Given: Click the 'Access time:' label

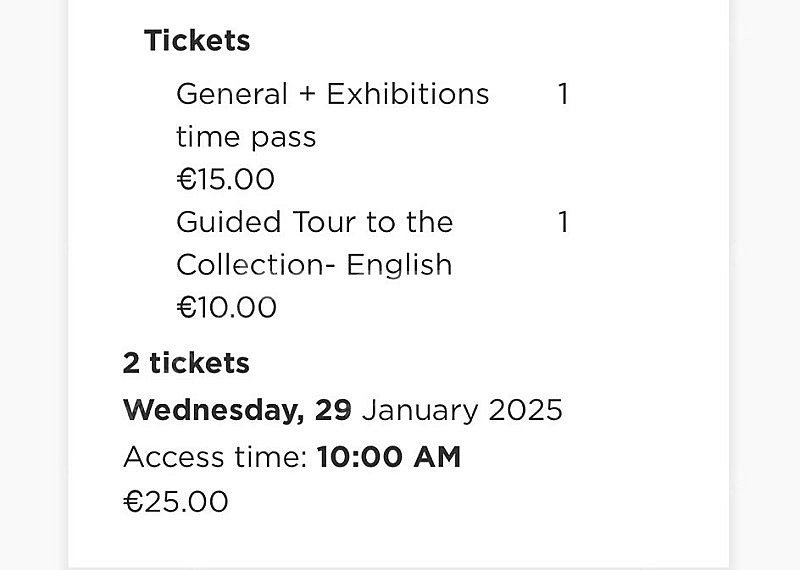Looking at the screenshot, I should point(215,457).
